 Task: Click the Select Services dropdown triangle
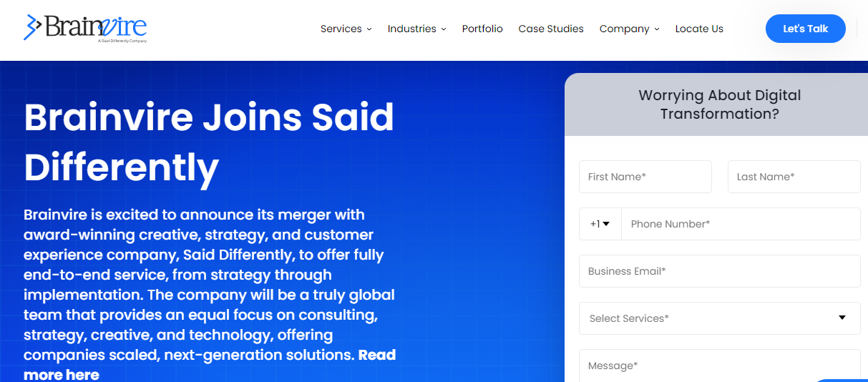842,318
